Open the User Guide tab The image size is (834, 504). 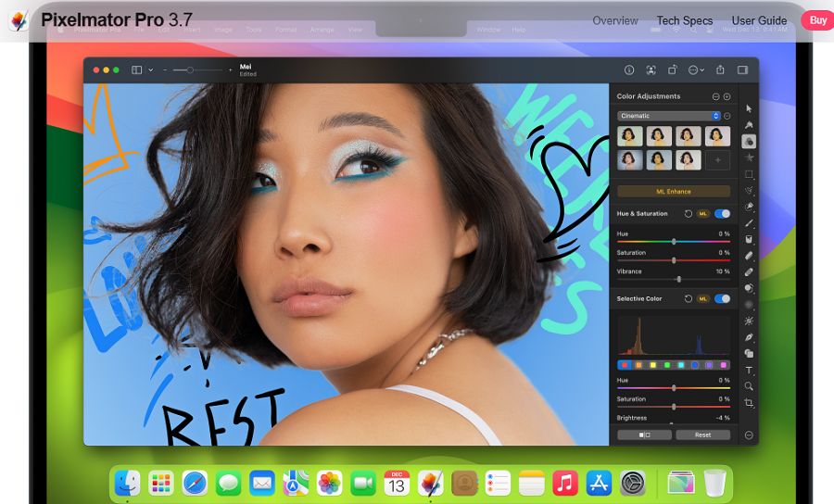[759, 20]
